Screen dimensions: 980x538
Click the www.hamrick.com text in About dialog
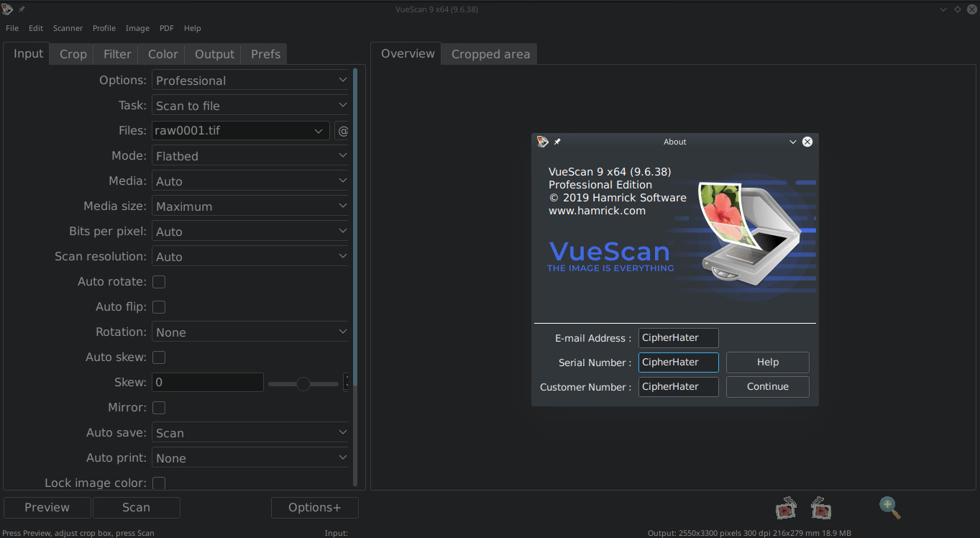tap(597, 211)
